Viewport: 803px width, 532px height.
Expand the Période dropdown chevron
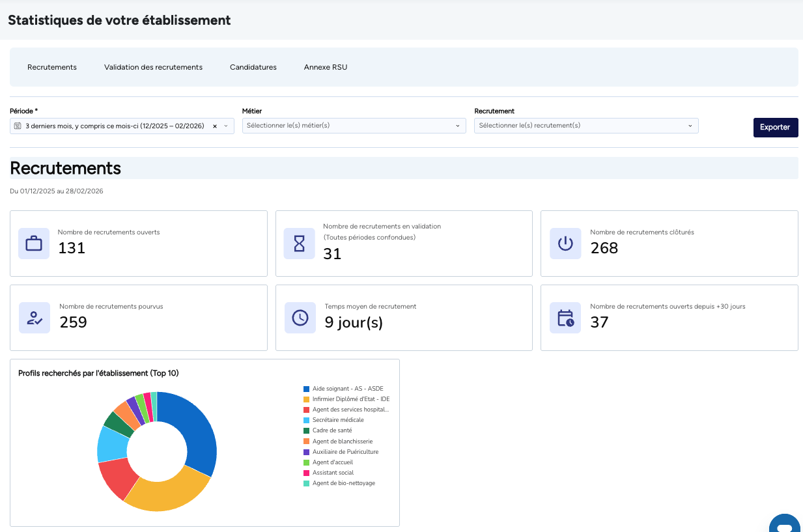tap(226, 126)
